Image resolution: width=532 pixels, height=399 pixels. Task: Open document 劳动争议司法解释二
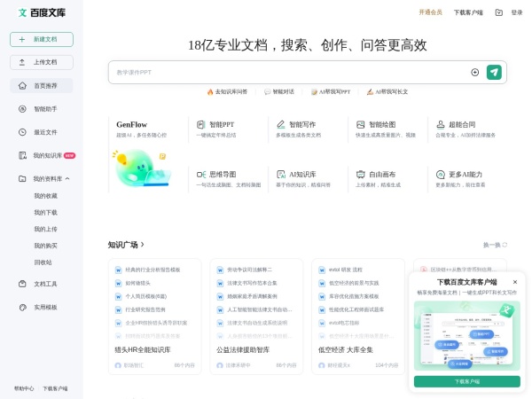249,270
